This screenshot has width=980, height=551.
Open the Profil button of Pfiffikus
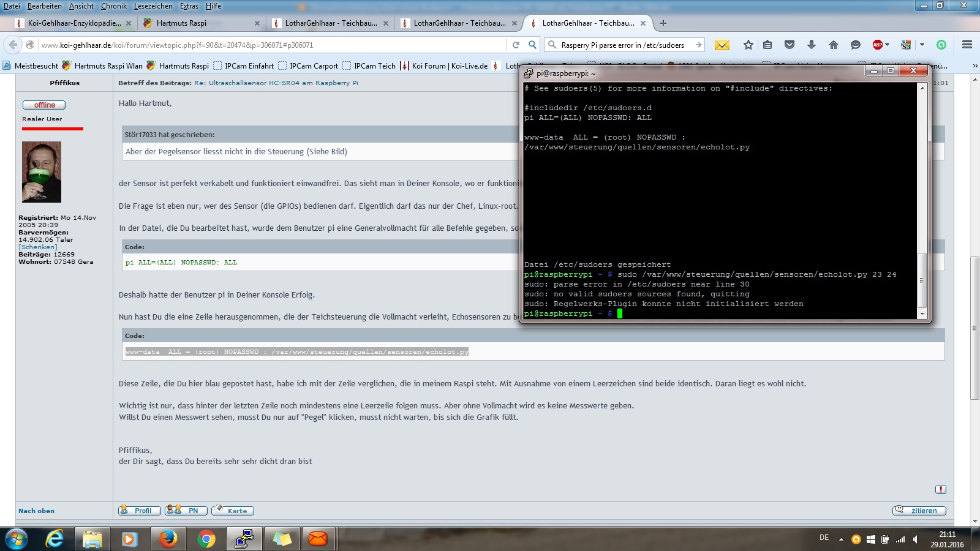point(140,511)
